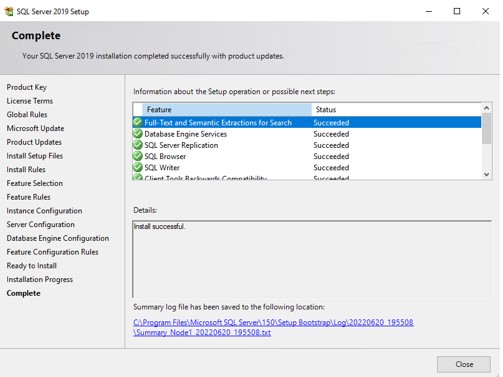Close window using title bar X
Screen dimensions: 503x377
pos(485,11)
